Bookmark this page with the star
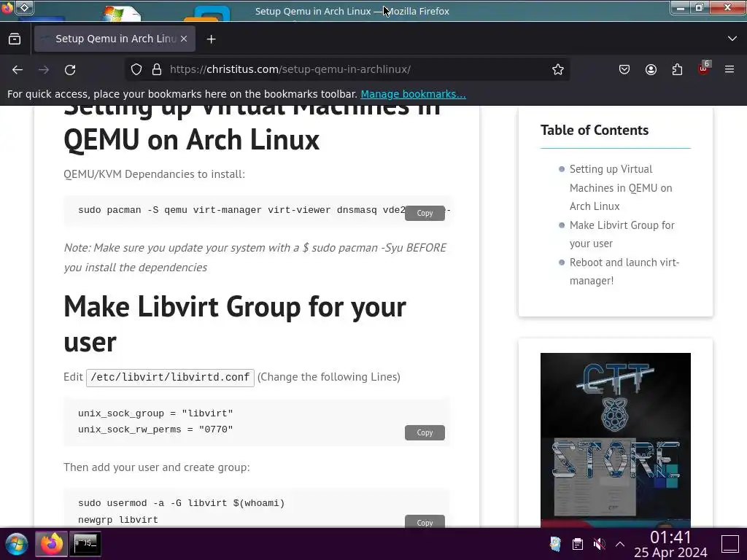747x560 pixels. point(558,69)
